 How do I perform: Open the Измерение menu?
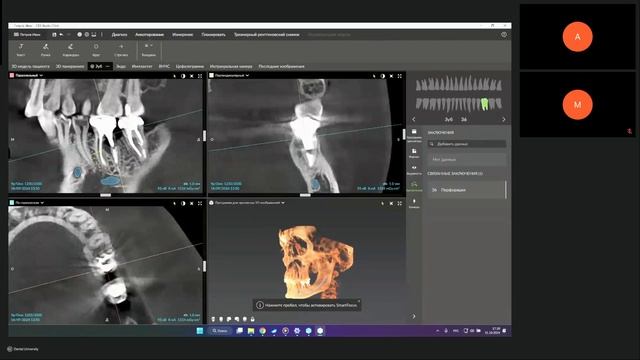182,35
